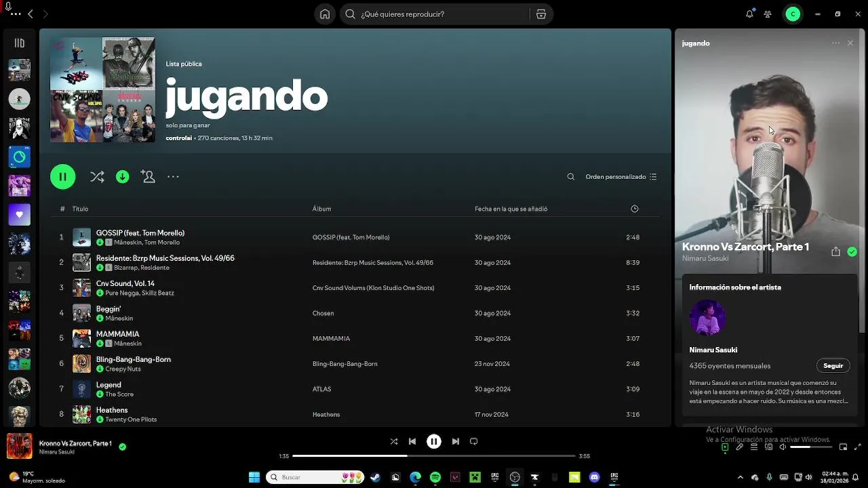This screenshot has height=488, width=868.
Task: Open Liked Songs heart in sidebar
Action: (x=19, y=215)
